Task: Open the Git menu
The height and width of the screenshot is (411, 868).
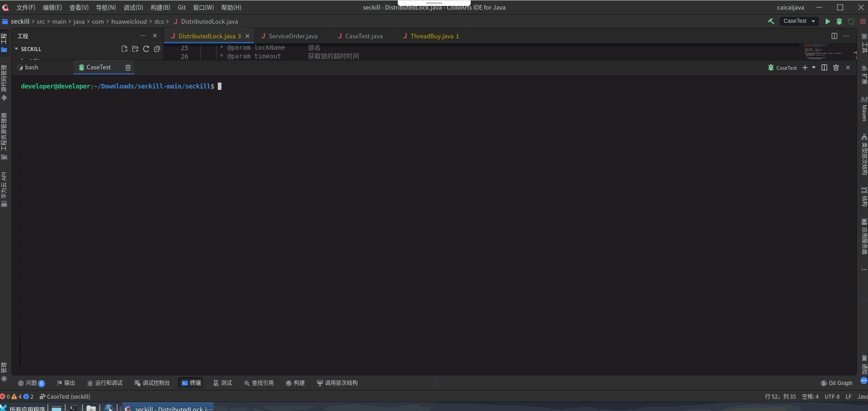Action: [182, 7]
